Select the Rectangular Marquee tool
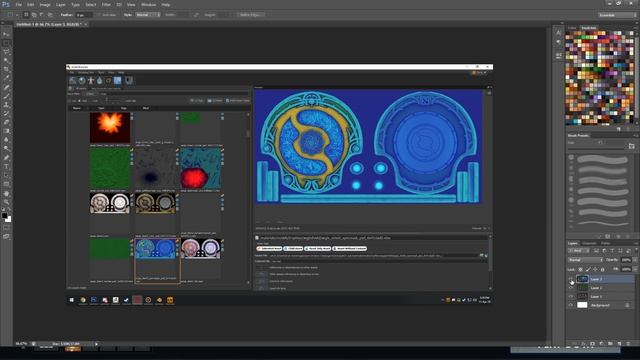The width and height of the screenshot is (640, 360). [6, 43]
